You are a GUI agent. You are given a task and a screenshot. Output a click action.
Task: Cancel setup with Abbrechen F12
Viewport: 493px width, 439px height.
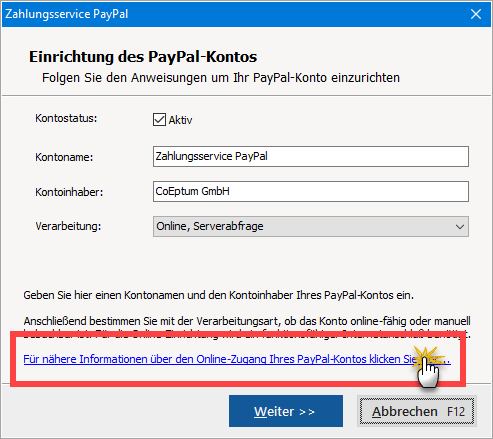[x=417, y=411]
